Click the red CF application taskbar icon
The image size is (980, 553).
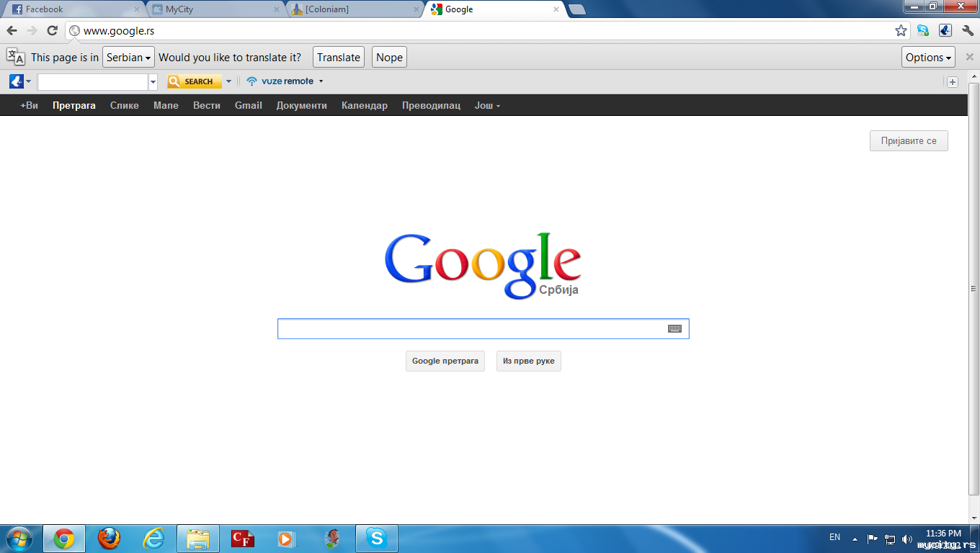pos(243,539)
